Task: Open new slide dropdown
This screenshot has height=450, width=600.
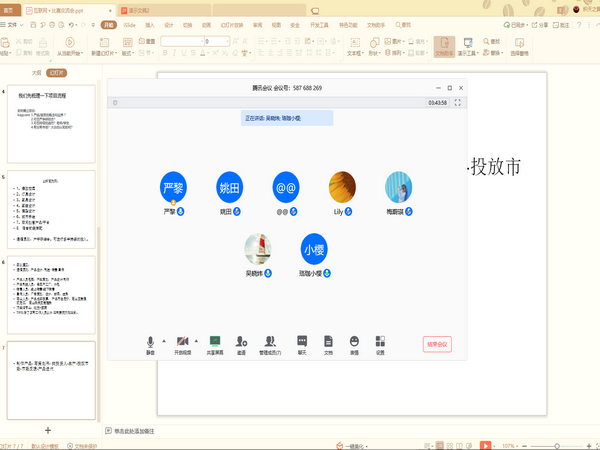Action: 104,53
